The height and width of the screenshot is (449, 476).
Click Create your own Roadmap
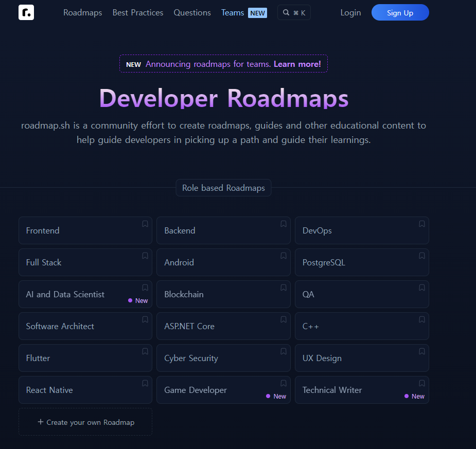point(85,422)
